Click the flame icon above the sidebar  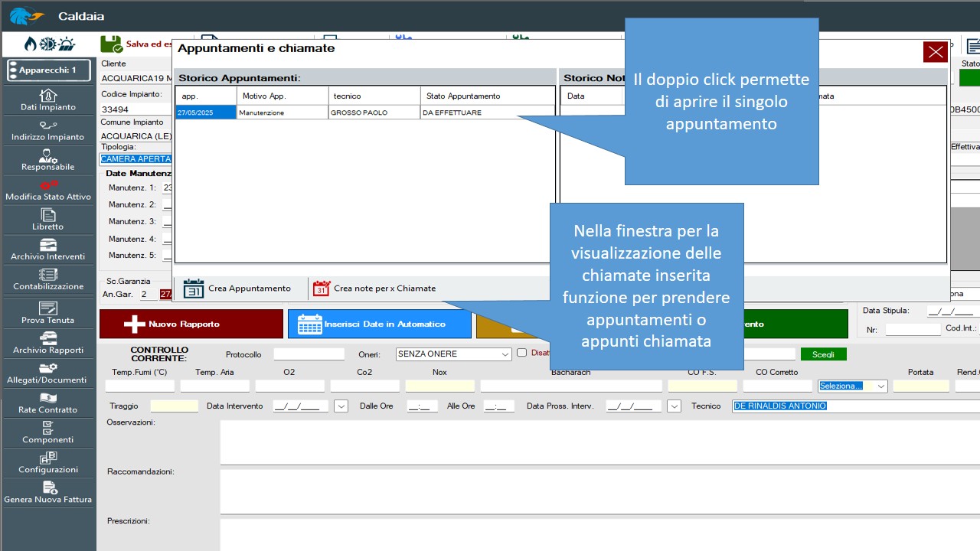pos(31,44)
